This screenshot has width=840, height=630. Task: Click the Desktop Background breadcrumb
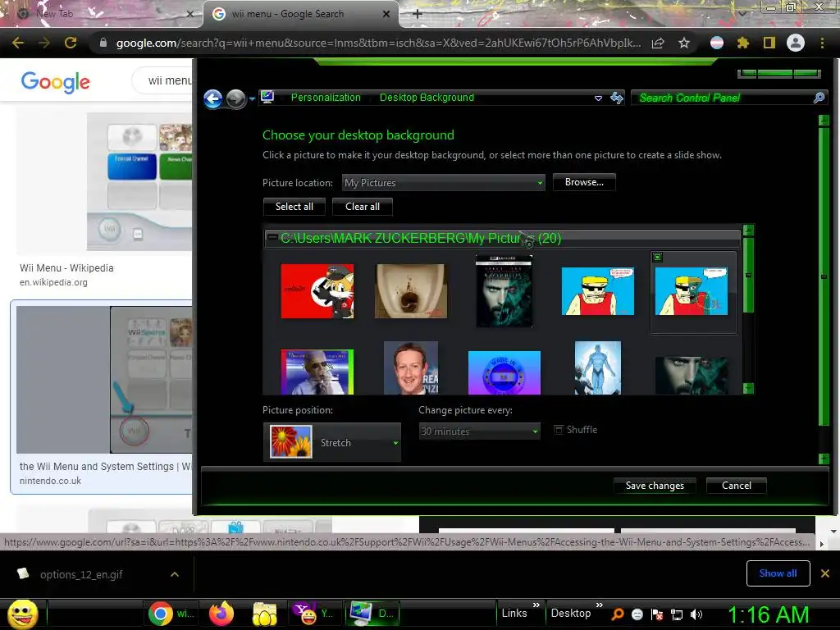(427, 98)
